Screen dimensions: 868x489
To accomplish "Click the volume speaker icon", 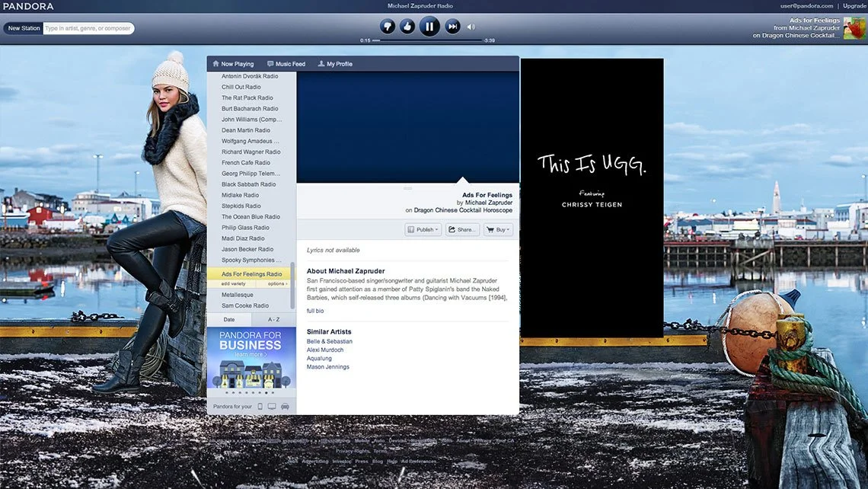I will (471, 27).
